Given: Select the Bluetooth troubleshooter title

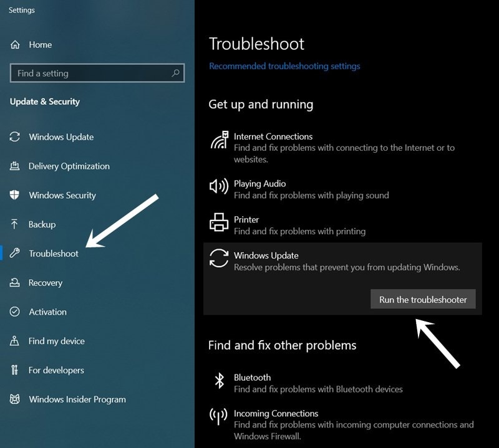Looking at the screenshot, I should [253, 378].
